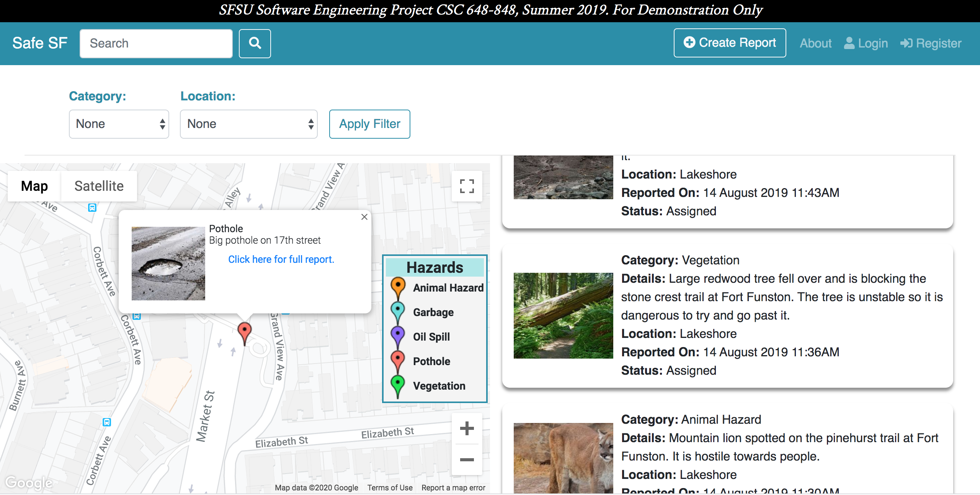Open Terms of Use map link
This screenshot has width=980, height=495.
pyautogui.click(x=390, y=488)
